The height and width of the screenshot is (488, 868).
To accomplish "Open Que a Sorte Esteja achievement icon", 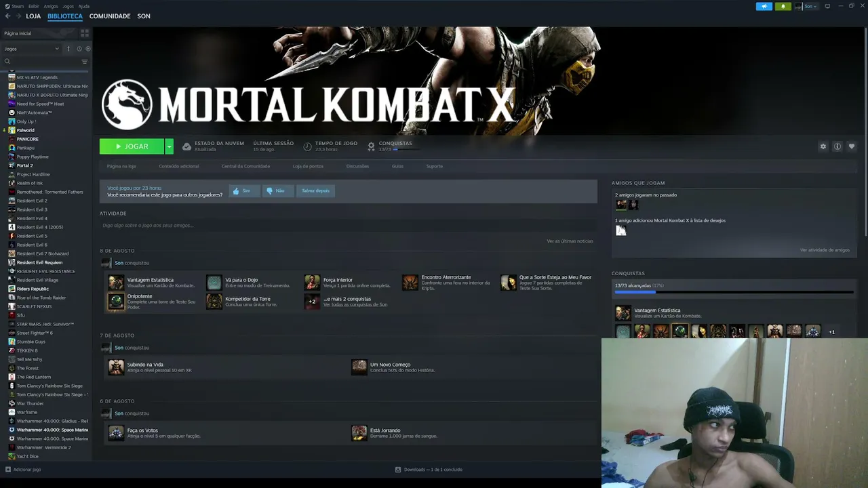I will pos(508,283).
